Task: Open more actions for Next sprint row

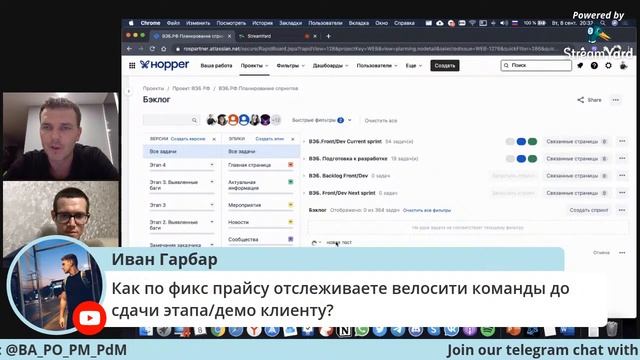Action: point(622,193)
